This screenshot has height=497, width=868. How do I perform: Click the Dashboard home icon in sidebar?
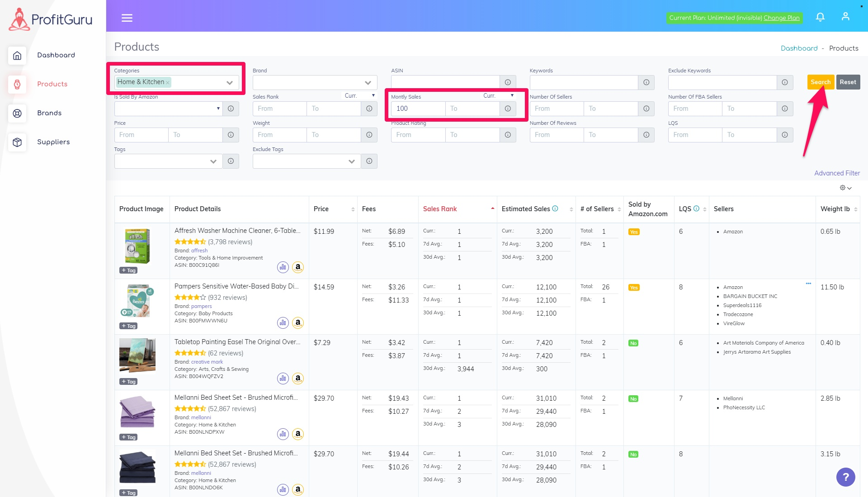pyautogui.click(x=17, y=55)
